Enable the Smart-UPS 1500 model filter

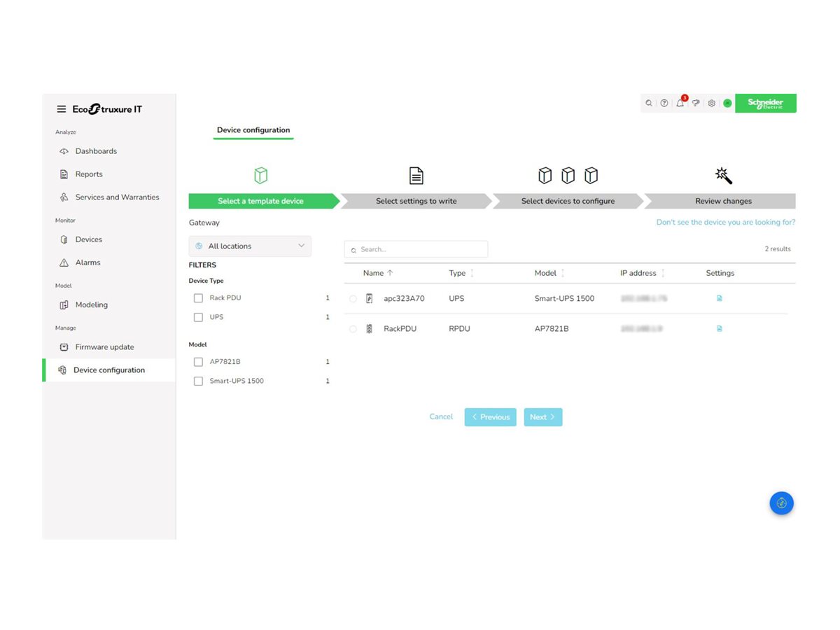199,381
